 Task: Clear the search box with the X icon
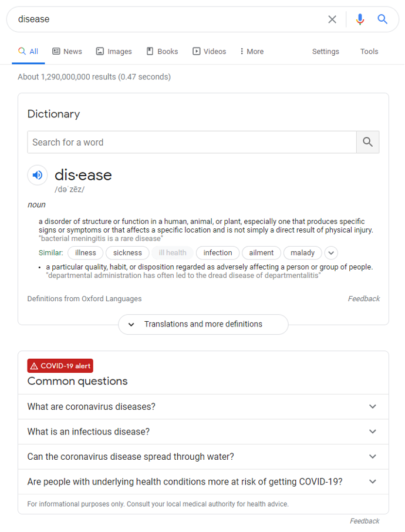[x=332, y=19]
